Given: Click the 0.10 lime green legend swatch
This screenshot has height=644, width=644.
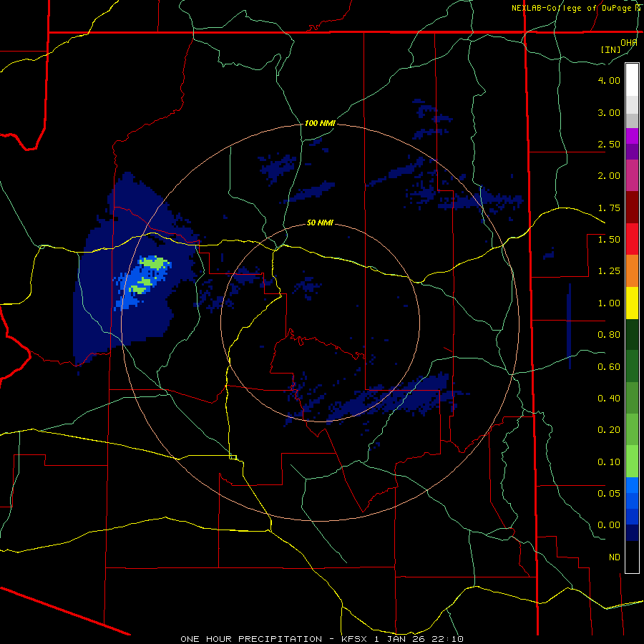Looking at the screenshot, I should 632,462.
